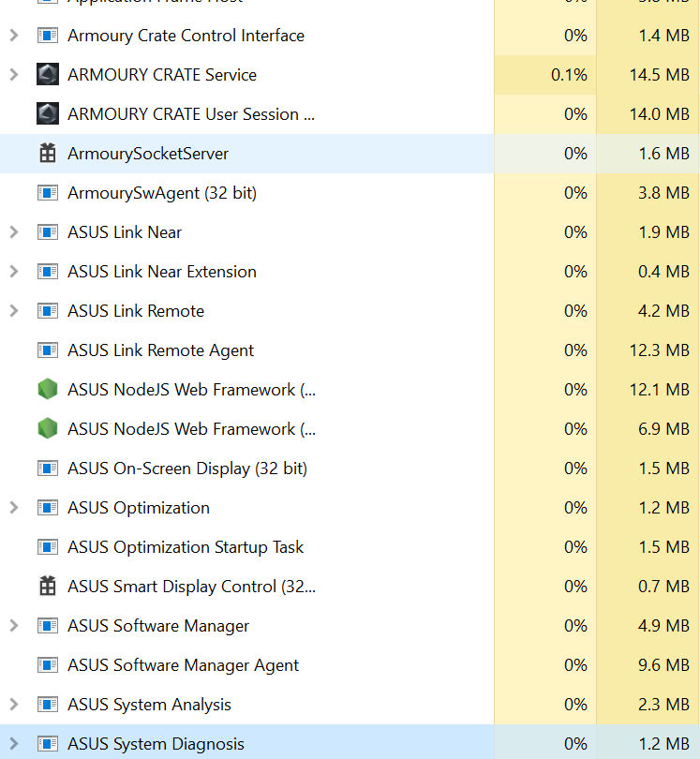Click the ARMOURY CRATE Service logo icon
This screenshot has height=759, width=700.
tap(48, 75)
